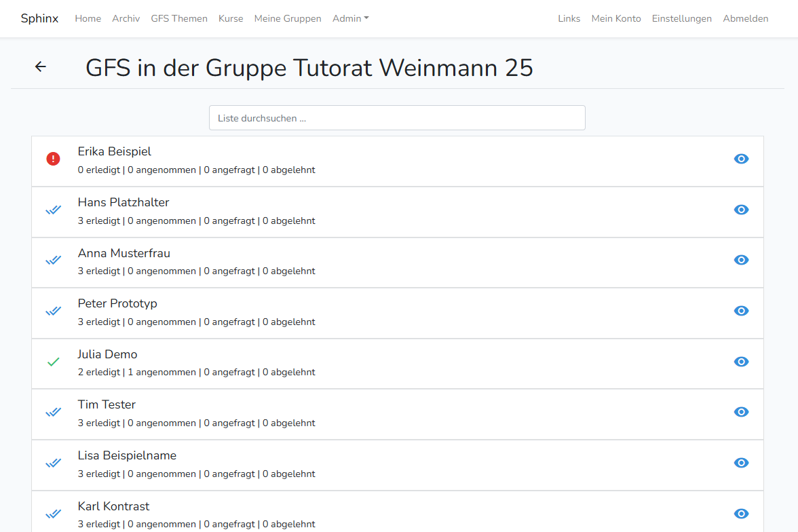The height and width of the screenshot is (532, 798).
Task: Open the Archiv page
Action: (126, 18)
